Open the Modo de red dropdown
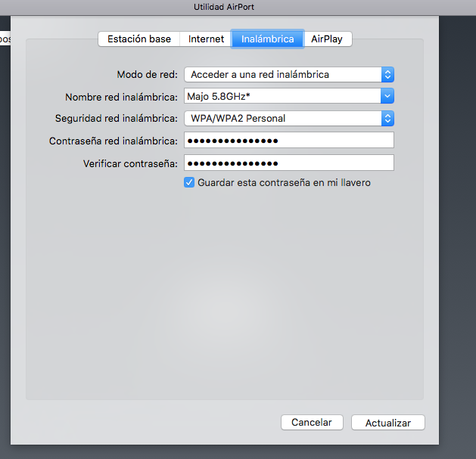Viewport: 476px width, 459px height. tap(289, 74)
